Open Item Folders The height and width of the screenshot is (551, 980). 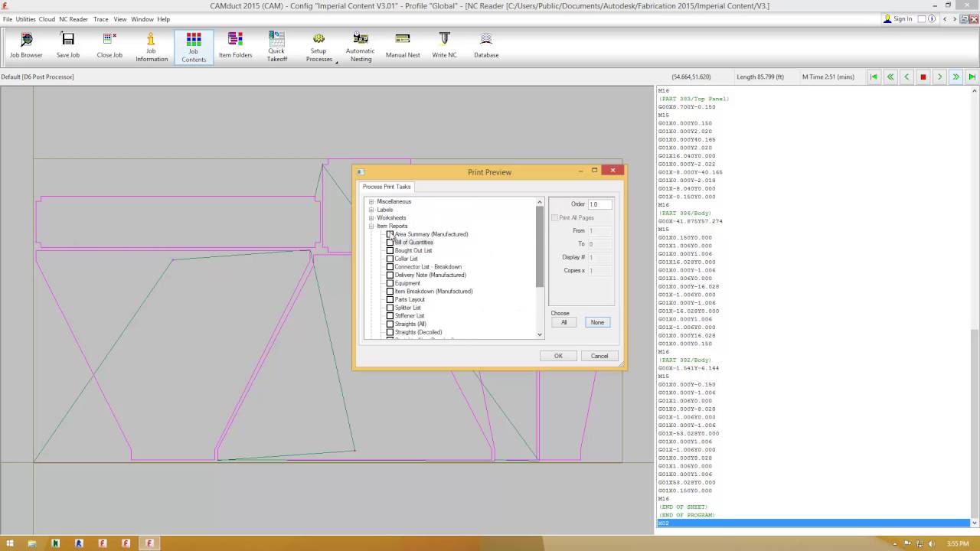pos(235,46)
